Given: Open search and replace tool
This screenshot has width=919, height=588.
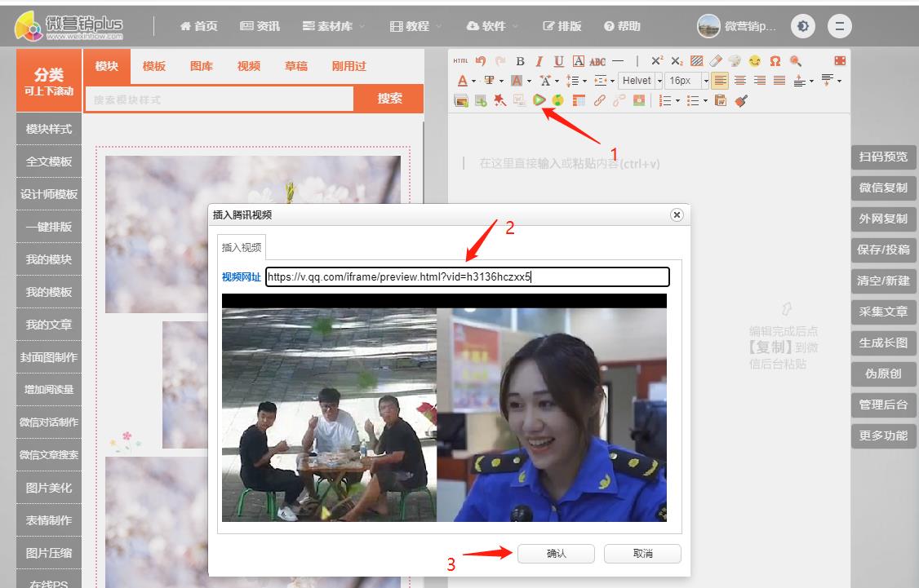Looking at the screenshot, I should tap(795, 61).
